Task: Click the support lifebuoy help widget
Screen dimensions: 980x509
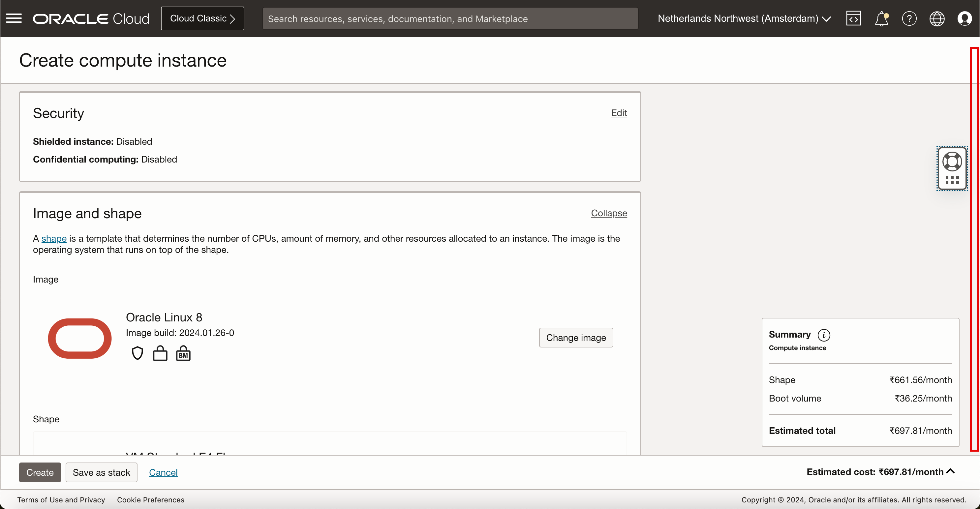Action: pyautogui.click(x=952, y=162)
